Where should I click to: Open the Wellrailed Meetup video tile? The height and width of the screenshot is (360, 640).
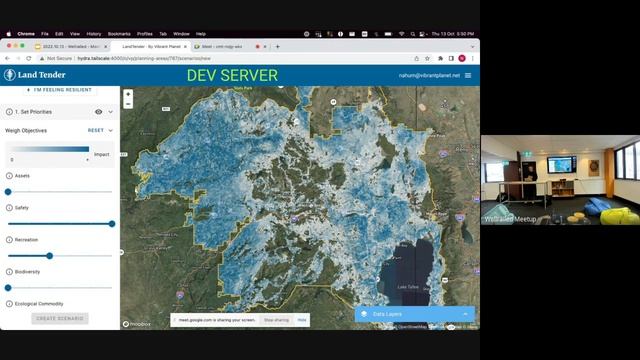click(x=560, y=180)
